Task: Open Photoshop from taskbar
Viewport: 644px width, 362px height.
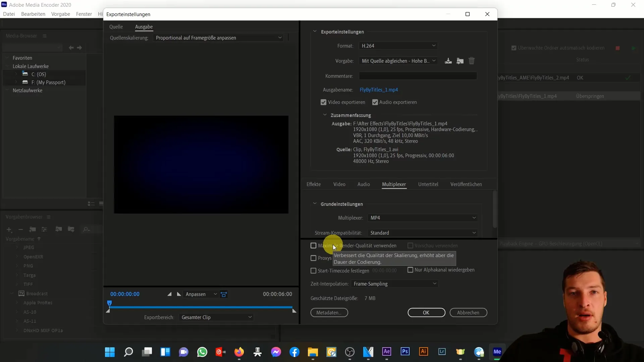Action: click(x=405, y=351)
